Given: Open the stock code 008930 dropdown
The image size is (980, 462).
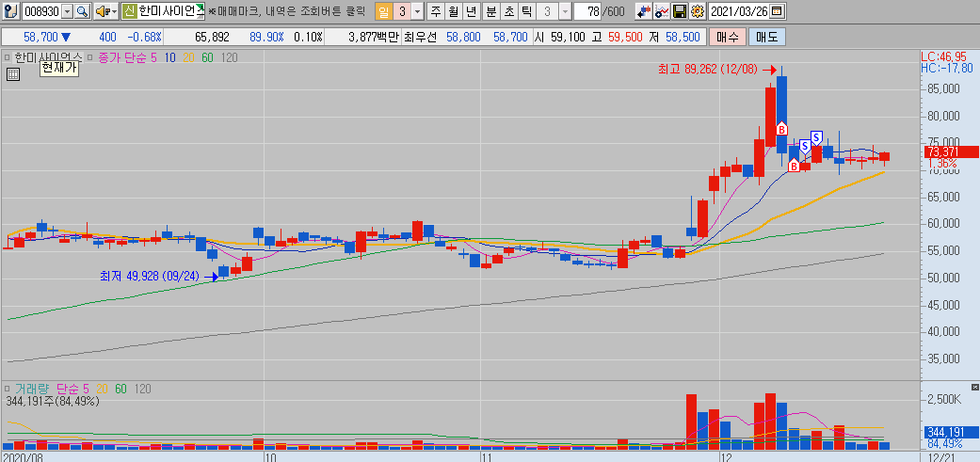Looking at the screenshot, I should click(x=65, y=11).
